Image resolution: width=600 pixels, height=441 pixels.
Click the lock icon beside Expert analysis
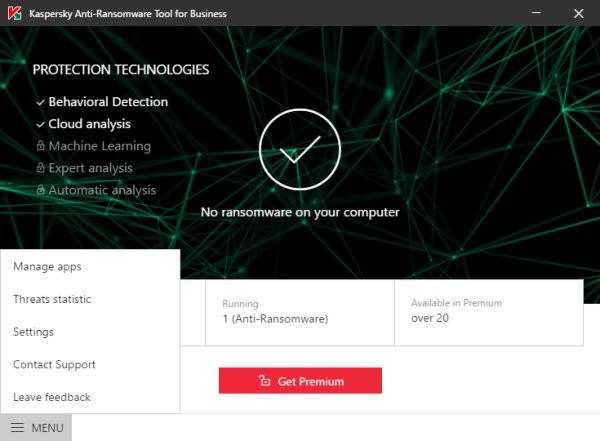(40, 168)
